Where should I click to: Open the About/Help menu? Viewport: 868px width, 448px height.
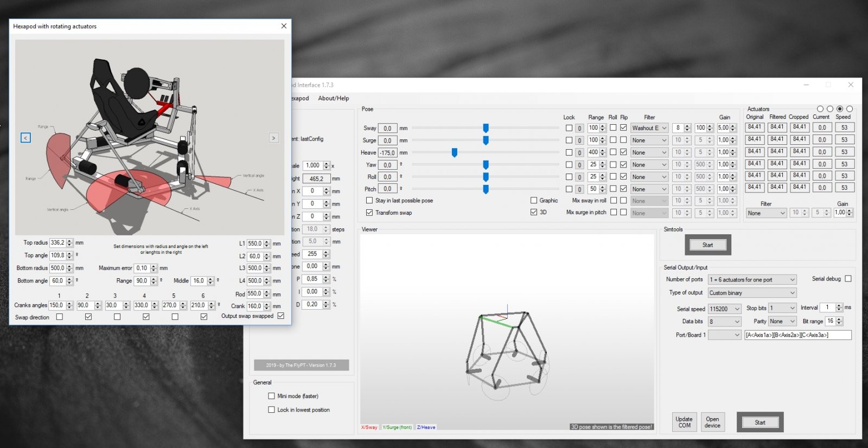[333, 98]
